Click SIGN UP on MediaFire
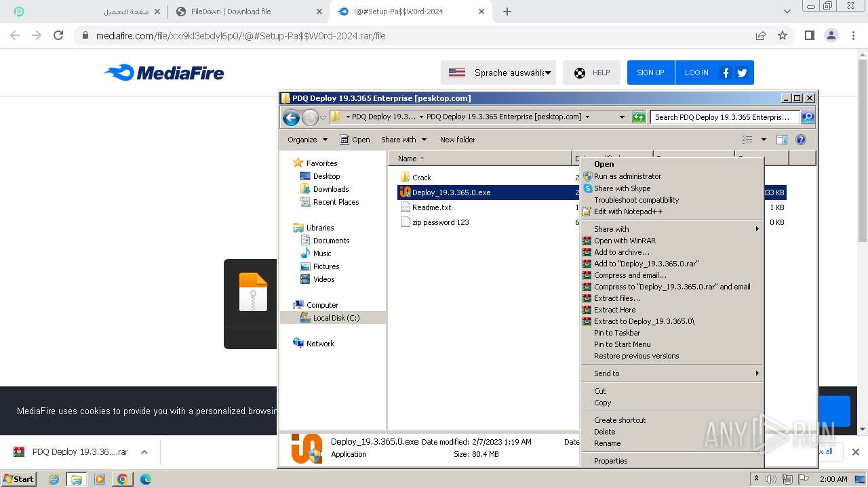This screenshot has width=868, height=488. coord(650,73)
